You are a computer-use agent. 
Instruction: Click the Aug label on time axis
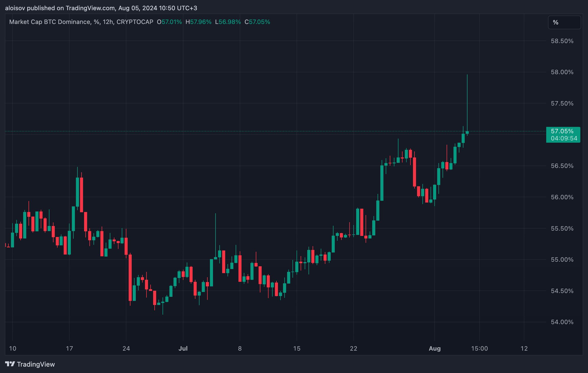coord(435,349)
